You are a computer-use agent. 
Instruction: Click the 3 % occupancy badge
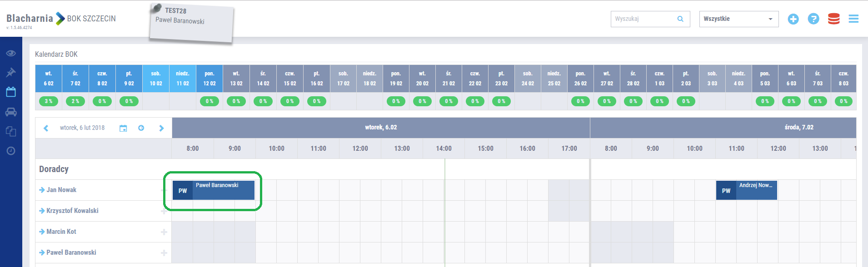(x=49, y=101)
